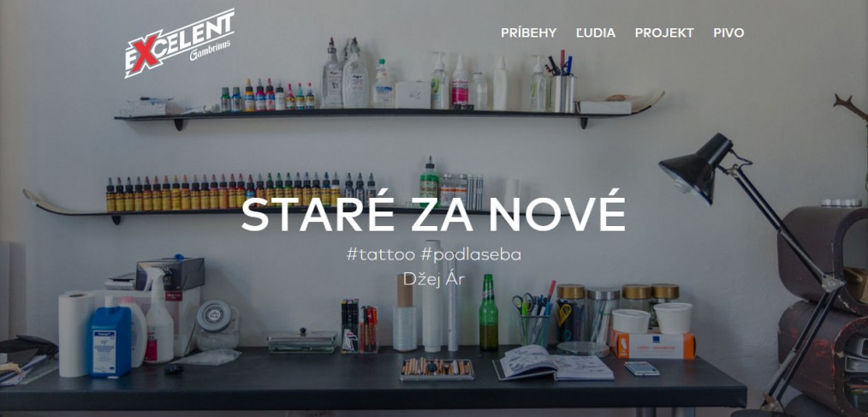Click the green beer bottle on the desk

(488, 313)
